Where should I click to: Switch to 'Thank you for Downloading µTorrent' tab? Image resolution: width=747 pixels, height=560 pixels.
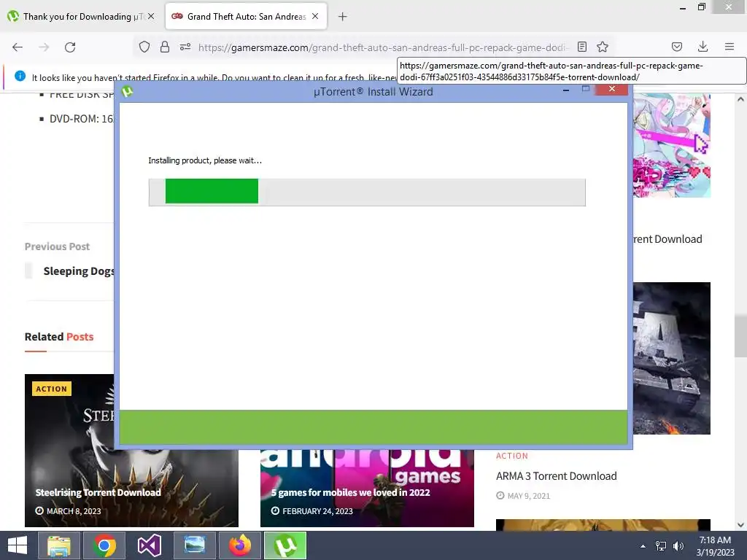[82, 17]
